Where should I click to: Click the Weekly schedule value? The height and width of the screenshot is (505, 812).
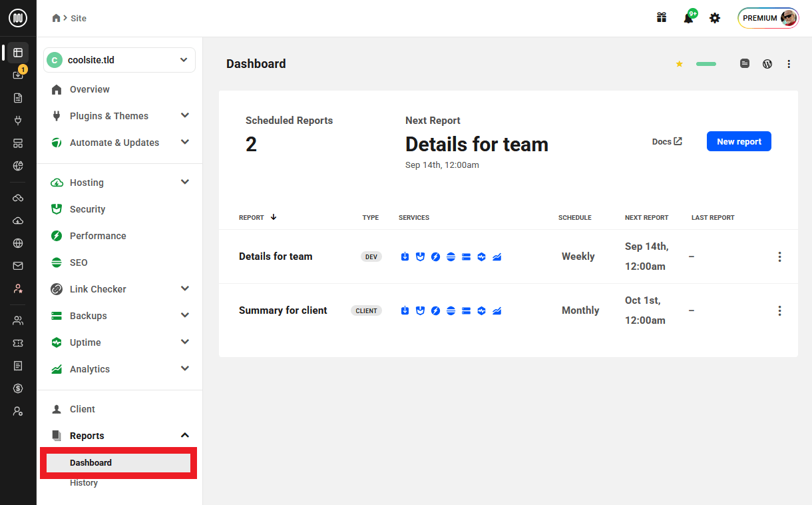[x=578, y=256]
